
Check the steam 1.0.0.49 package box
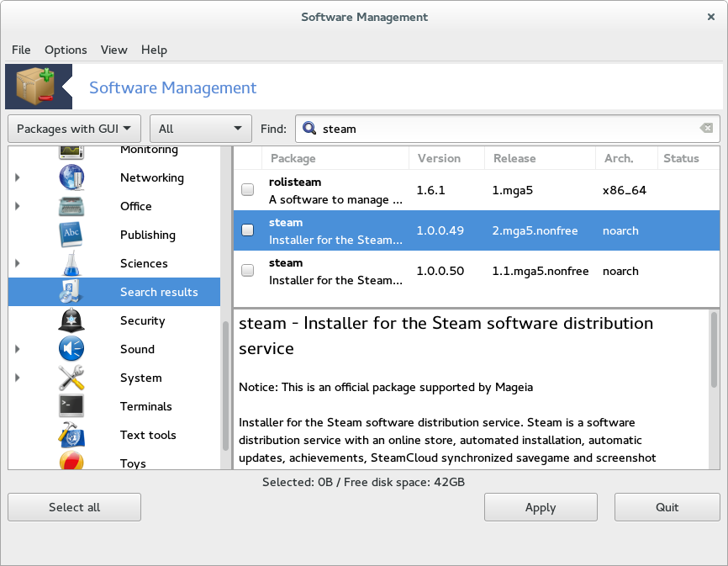tap(248, 230)
